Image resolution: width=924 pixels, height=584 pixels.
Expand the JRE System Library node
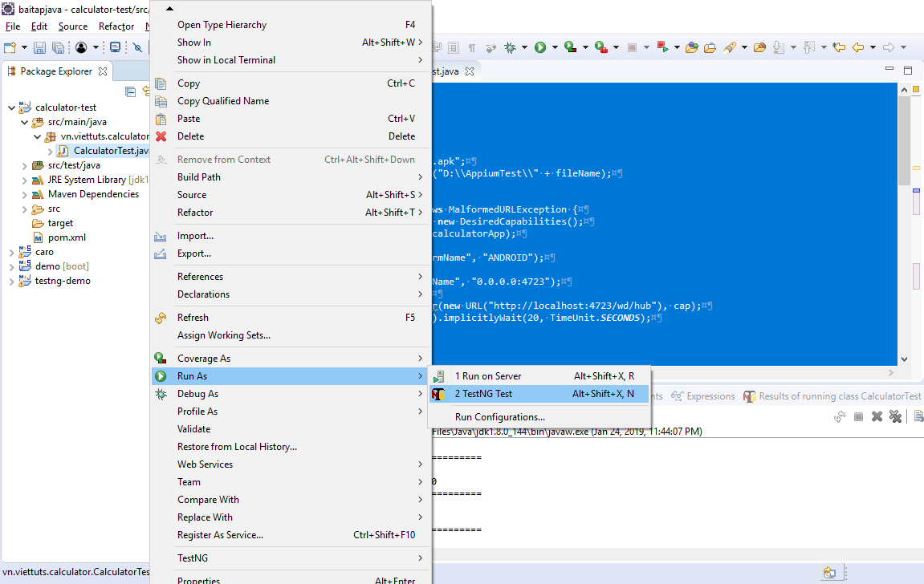click(24, 180)
